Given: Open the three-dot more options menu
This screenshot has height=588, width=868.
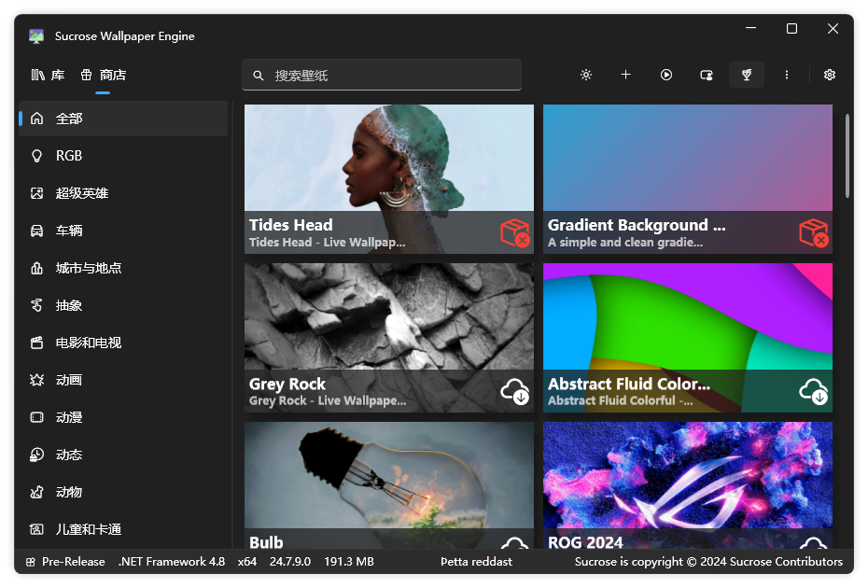Looking at the screenshot, I should [x=787, y=75].
